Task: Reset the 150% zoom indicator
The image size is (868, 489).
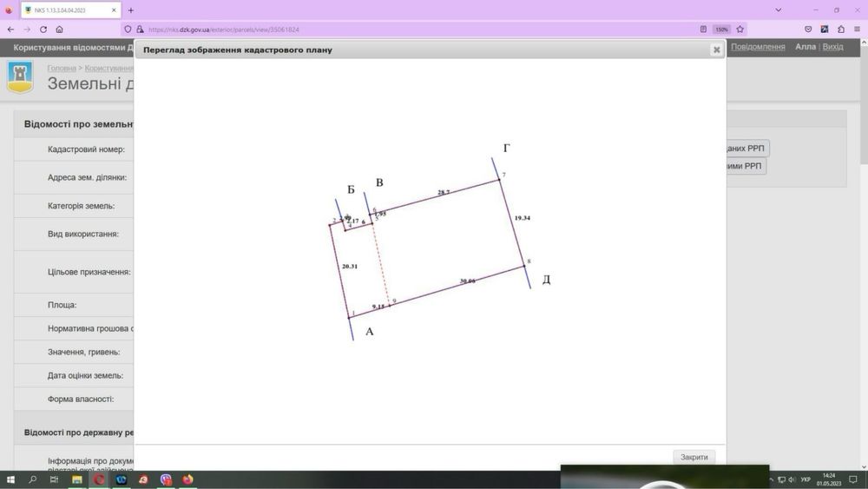Action: click(721, 30)
